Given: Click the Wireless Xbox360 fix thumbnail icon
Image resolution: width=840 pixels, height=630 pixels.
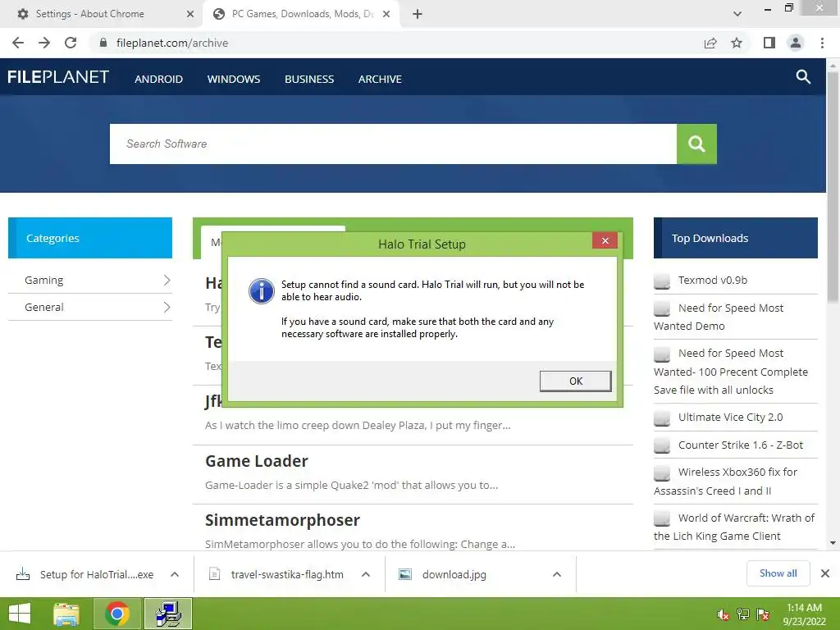Looking at the screenshot, I should pos(662,472).
